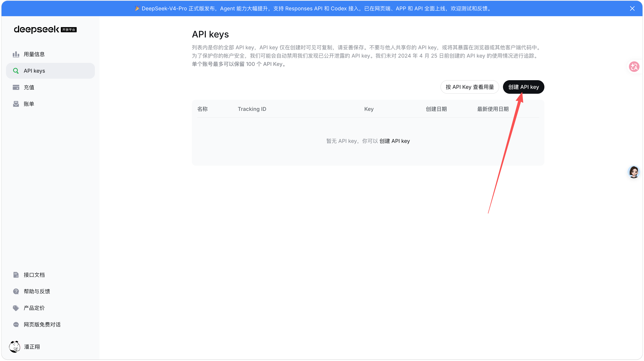Click 按 API Key 查看用量 button
Screen dimensions: 644x361
pos(470,87)
